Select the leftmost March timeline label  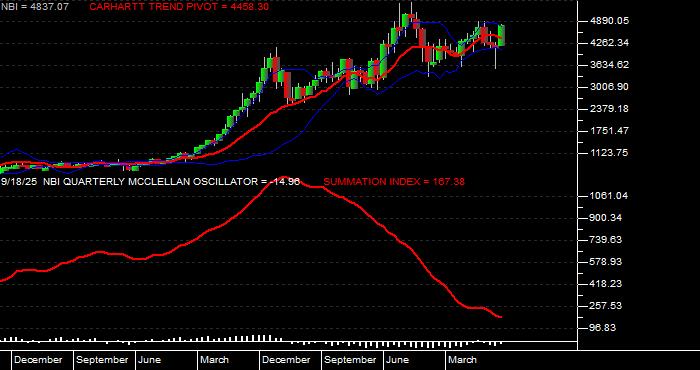pos(214,360)
